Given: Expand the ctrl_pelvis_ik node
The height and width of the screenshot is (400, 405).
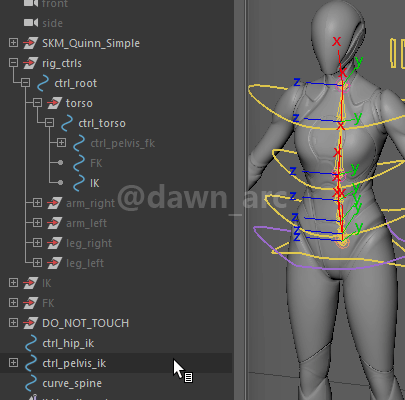Looking at the screenshot, I should pos(13,363).
